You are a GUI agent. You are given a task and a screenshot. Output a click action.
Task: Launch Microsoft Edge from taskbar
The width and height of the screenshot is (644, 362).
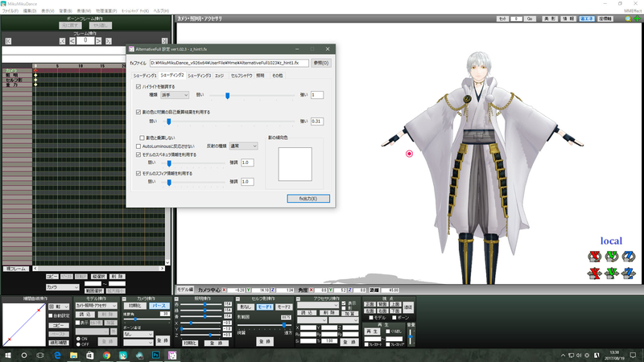click(x=57, y=356)
